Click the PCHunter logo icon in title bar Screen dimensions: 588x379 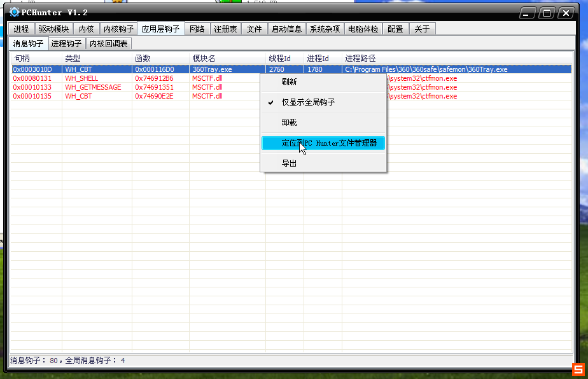click(x=14, y=12)
